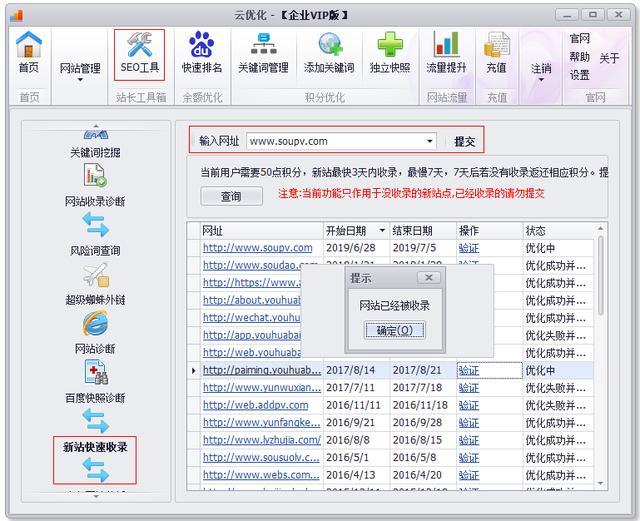
Task: Sort by the 状态 column header
Action: tap(558, 231)
